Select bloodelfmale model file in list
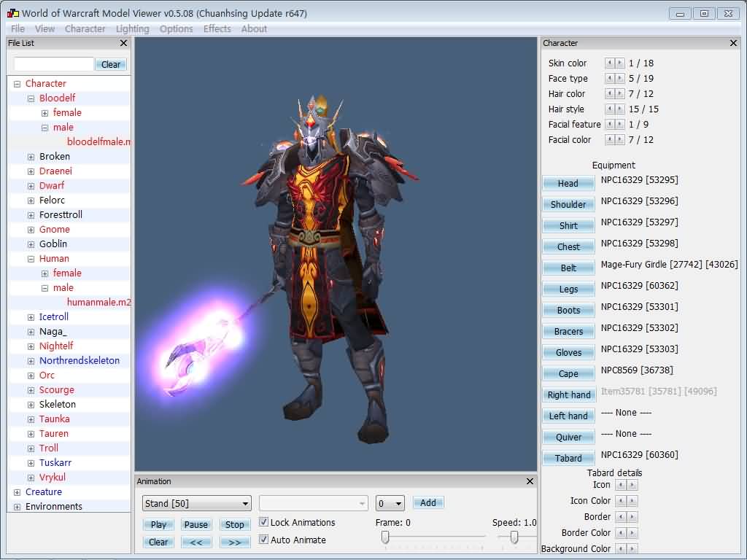Viewport: 747px width, 560px height. [x=98, y=142]
